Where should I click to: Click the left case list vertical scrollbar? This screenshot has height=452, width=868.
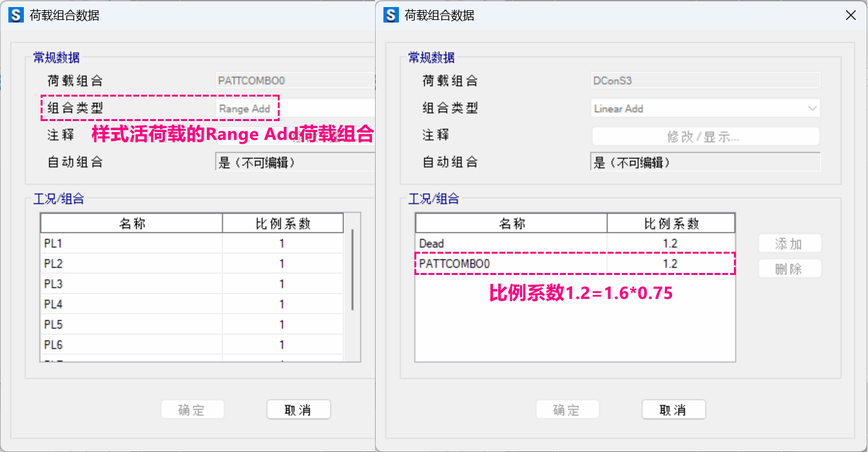pos(352,270)
